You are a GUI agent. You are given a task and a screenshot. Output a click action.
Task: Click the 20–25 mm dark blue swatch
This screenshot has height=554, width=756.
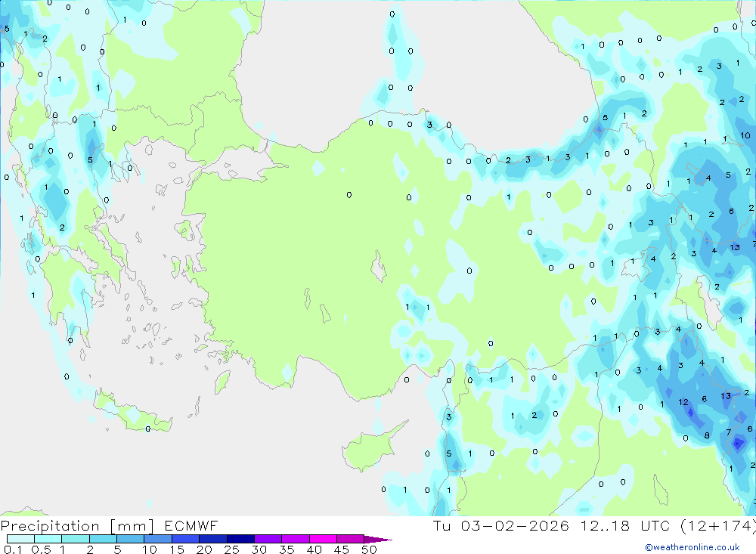click(213, 539)
